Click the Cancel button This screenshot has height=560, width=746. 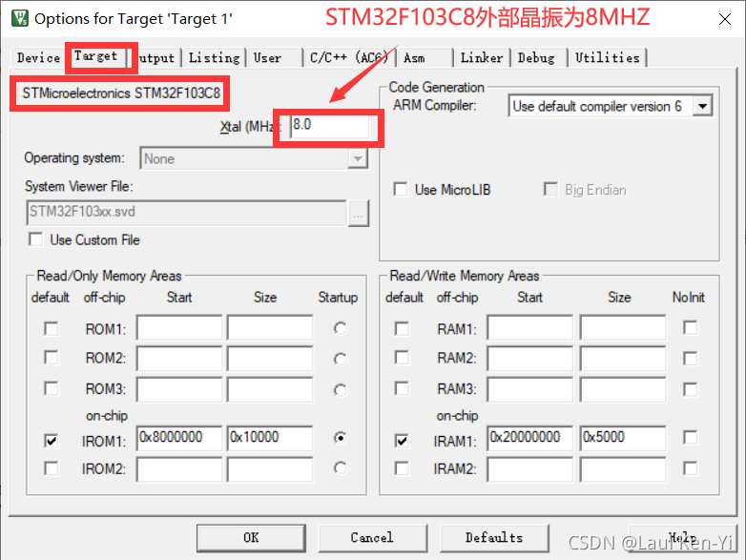tap(373, 538)
